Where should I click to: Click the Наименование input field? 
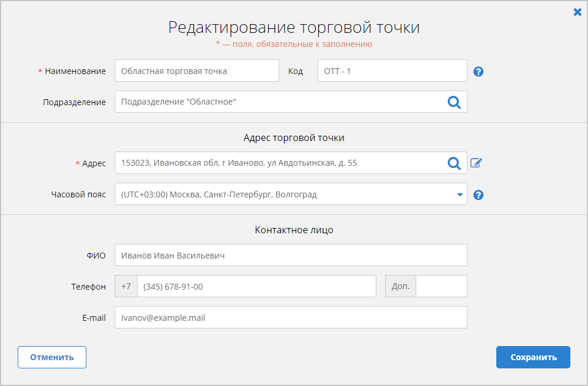click(196, 71)
